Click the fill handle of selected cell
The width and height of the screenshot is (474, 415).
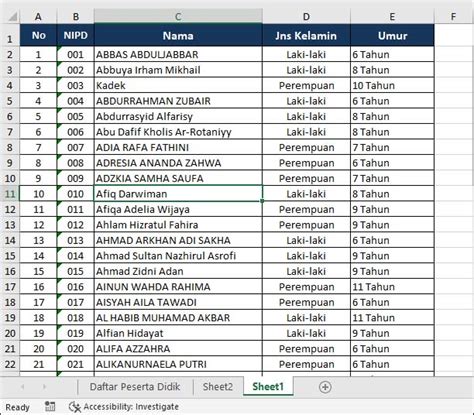[262, 201]
